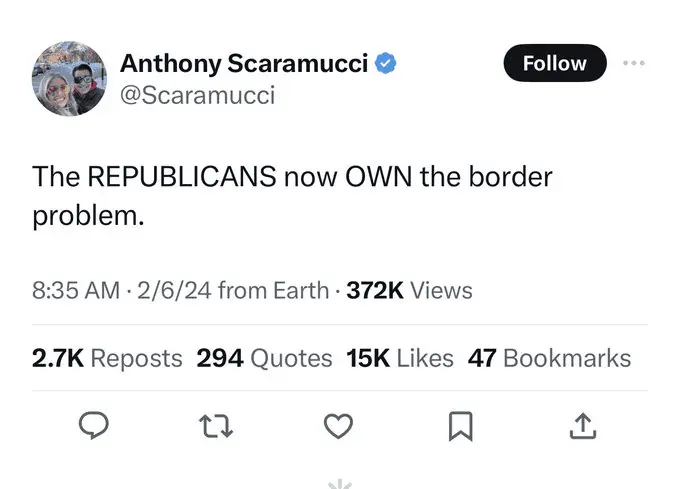View the 2.7K Reposts list
680x489 pixels.
[107, 358]
